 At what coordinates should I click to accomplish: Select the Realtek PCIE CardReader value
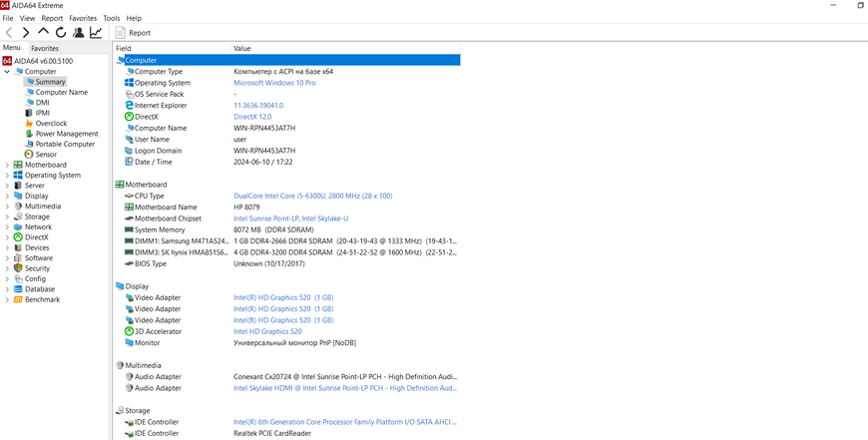272,433
